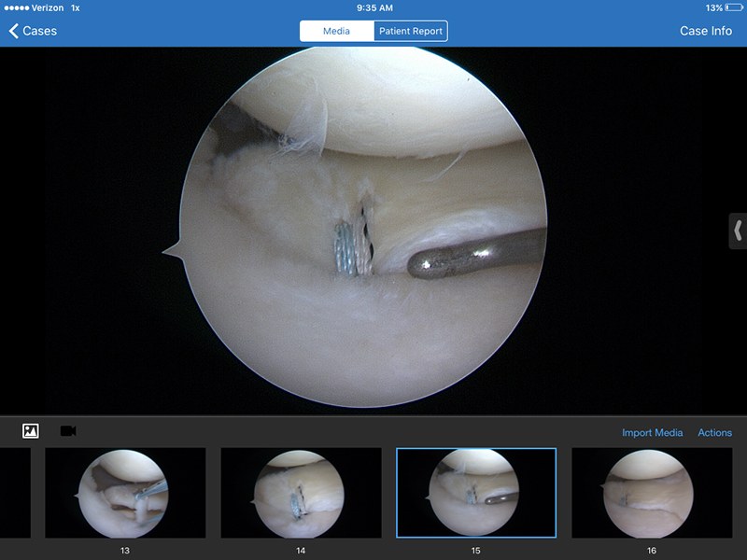747x560 pixels.
Task: Tap the battery indicator in status bar
Action: 734,7
